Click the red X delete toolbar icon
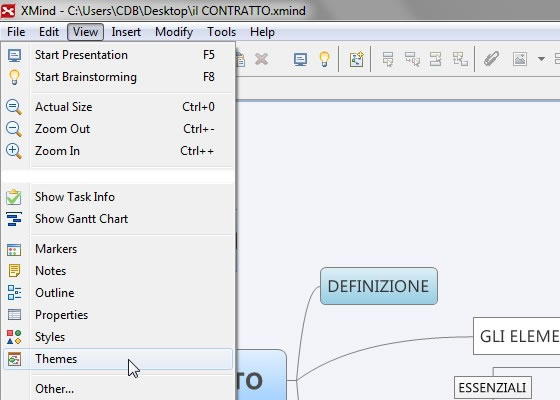560x400 pixels. click(x=261, y=59)
